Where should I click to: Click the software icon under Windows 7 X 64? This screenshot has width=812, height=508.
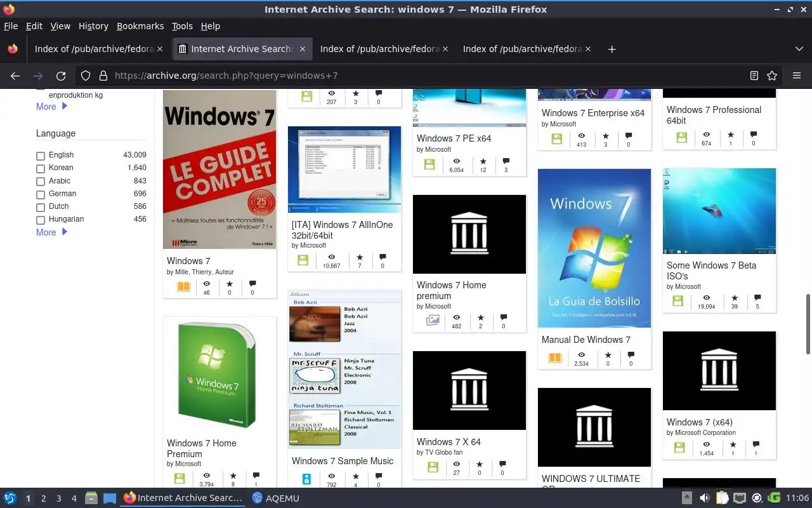click(433, 467)
